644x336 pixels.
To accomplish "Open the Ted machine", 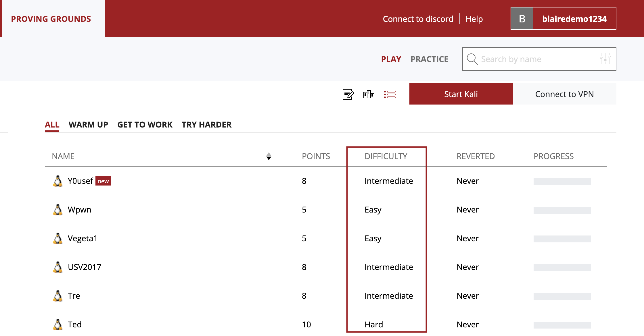I will point(75,325).
